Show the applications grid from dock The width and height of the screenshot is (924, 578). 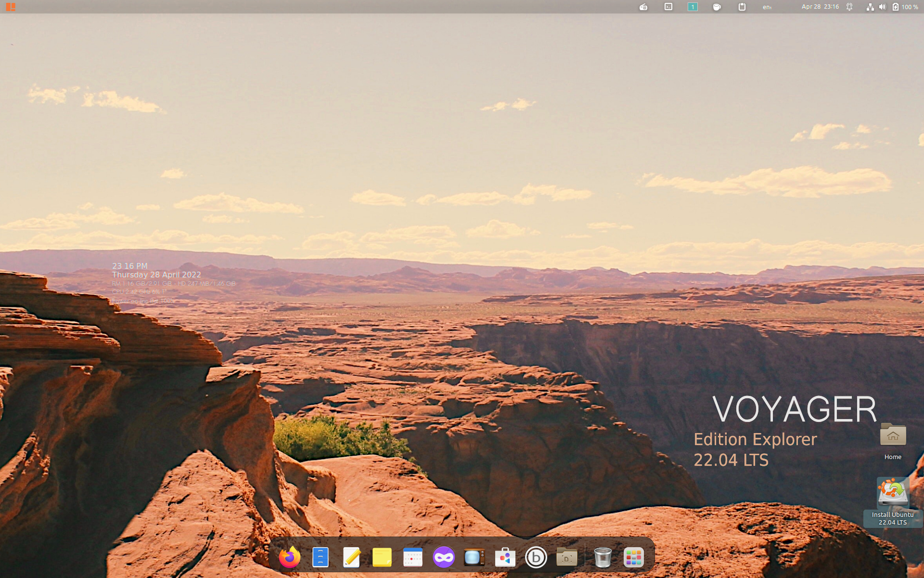pyautogui.click(x=634, y=557)
